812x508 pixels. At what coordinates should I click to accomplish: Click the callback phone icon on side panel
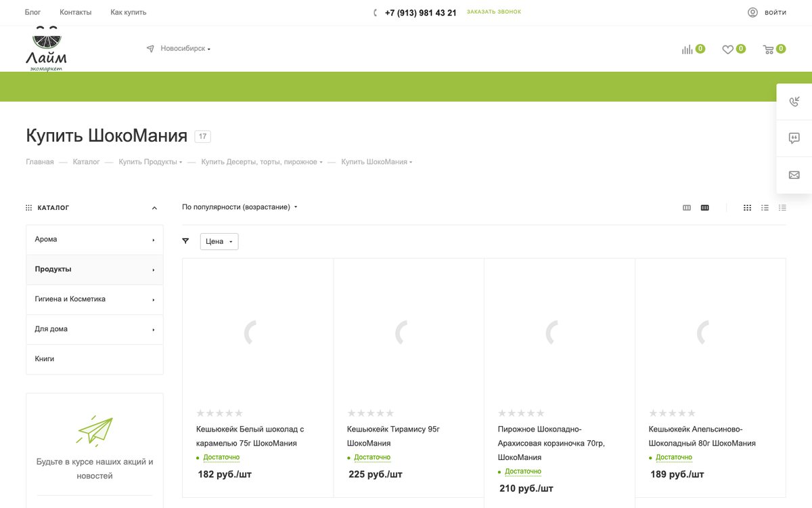click(794, 102)
